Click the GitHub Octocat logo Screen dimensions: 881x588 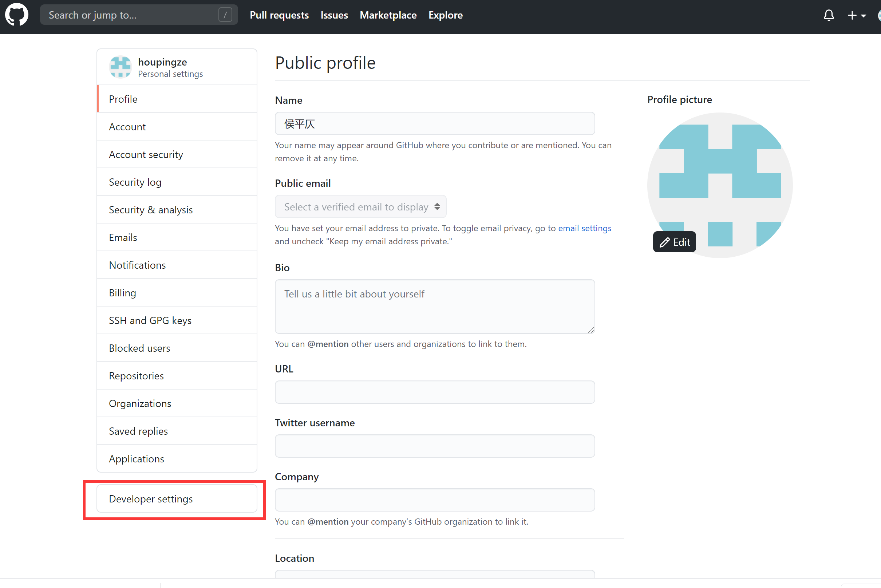tap(16, 15)
